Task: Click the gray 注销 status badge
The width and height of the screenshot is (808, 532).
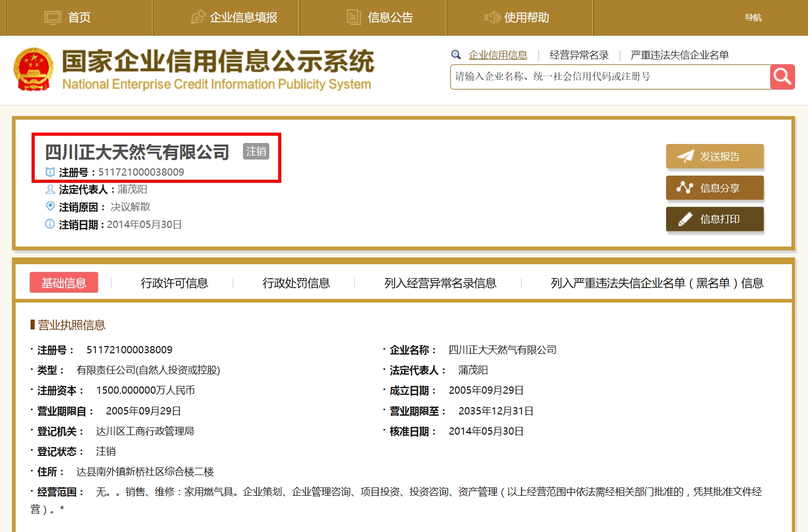Action: point(256,151)
